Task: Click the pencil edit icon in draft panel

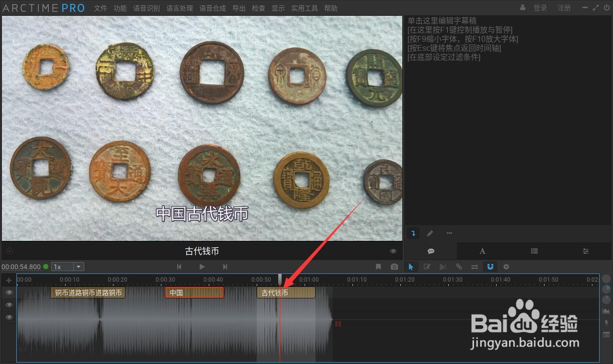Action: (430, 233)
